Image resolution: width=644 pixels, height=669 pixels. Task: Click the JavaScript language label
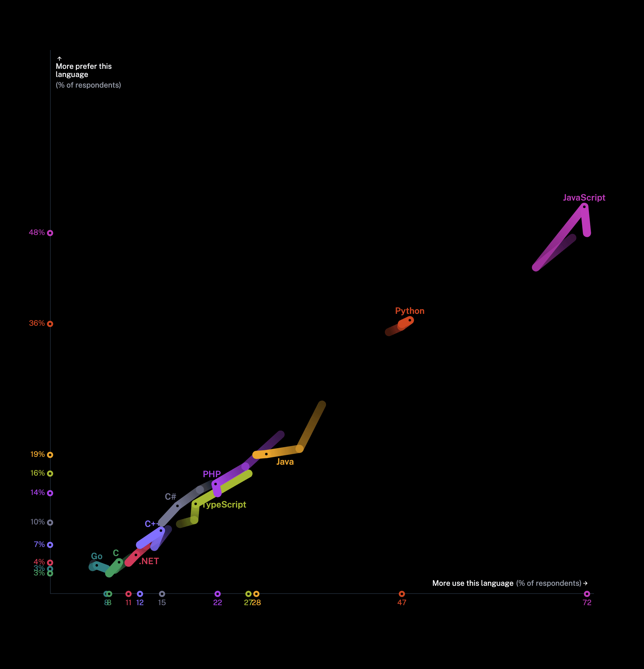(584, 198)
